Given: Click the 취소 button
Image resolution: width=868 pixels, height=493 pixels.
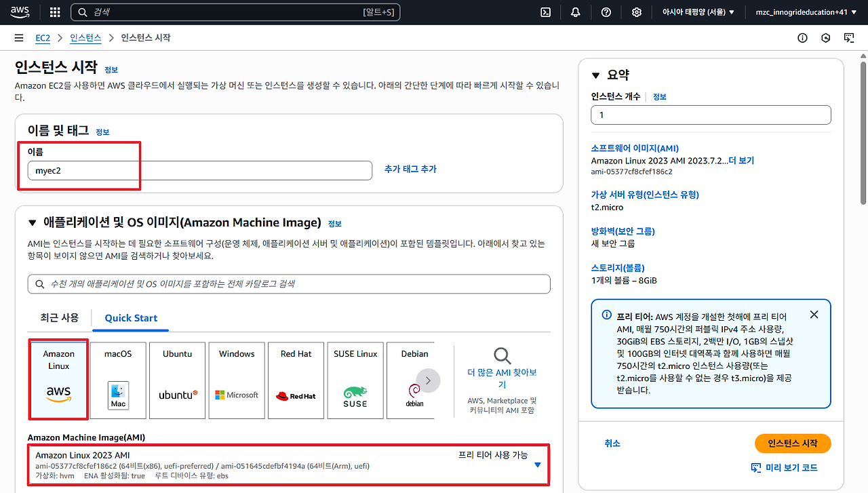Looking at the screenshot, I should 612,443.
